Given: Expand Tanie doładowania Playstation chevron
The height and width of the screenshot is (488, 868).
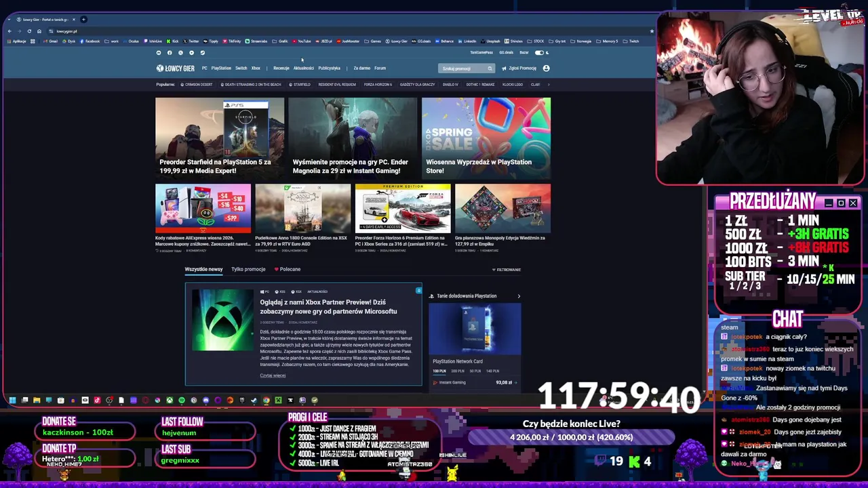Looking at the screenshot, I should point(519,296).
